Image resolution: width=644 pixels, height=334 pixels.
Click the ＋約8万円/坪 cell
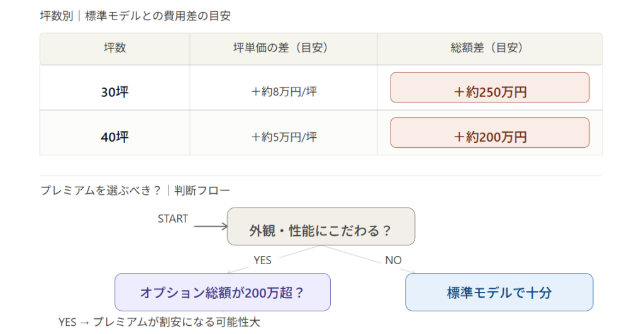pos(283,92)
